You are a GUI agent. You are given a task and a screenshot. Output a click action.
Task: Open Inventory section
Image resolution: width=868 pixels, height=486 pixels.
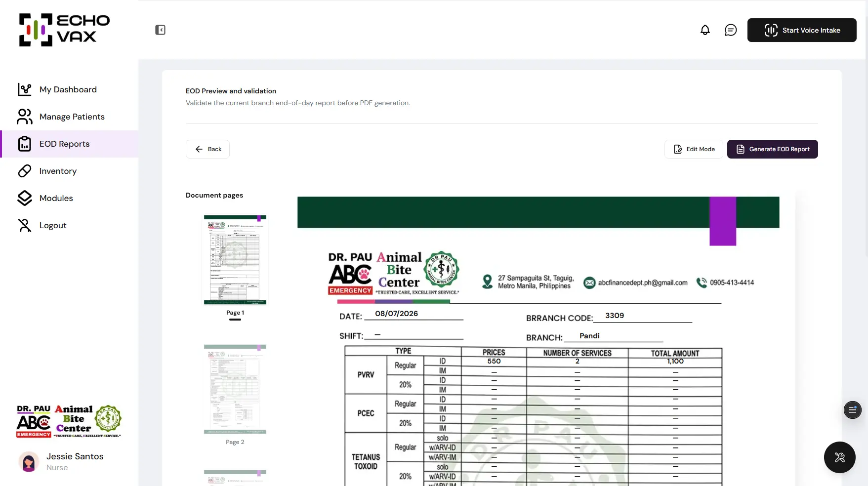pos(69,171)
